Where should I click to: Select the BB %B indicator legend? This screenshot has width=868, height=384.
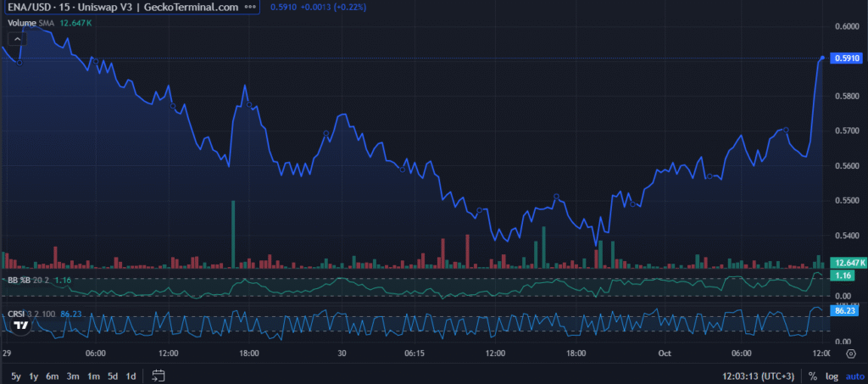coord(19,279)
